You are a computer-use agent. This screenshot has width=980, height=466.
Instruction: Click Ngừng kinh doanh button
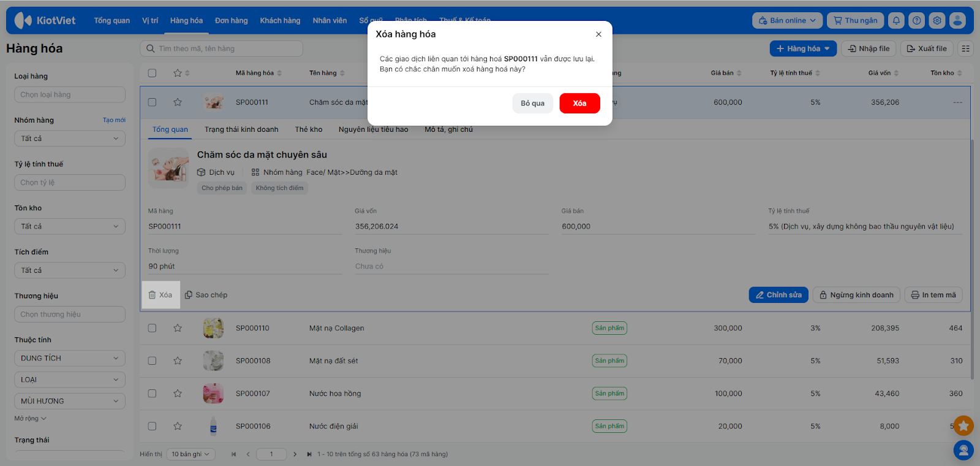[x=856, y=295]
